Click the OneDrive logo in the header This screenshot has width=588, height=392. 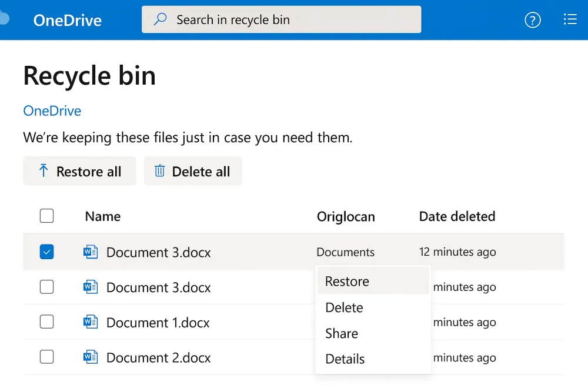click(x=68, y=20)
